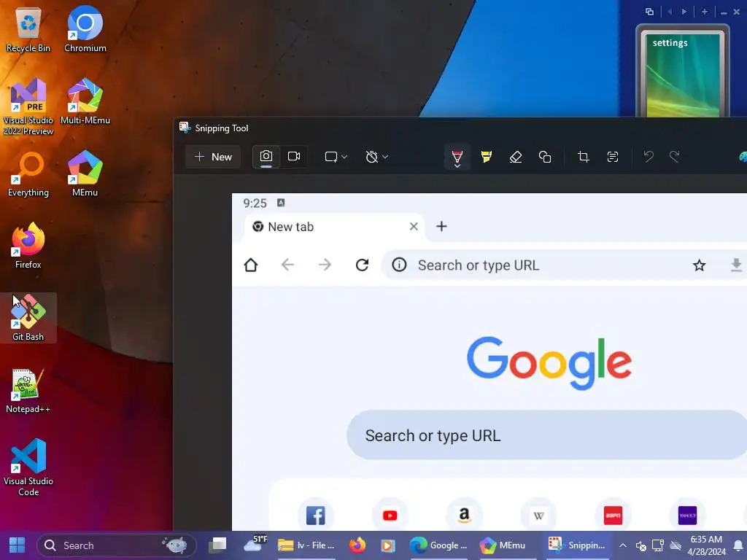This screenshot has width=747, height=560.
Task: Select the Git Bash desktop shortcut
Action: pyautogui.click(x=28, y=318)
